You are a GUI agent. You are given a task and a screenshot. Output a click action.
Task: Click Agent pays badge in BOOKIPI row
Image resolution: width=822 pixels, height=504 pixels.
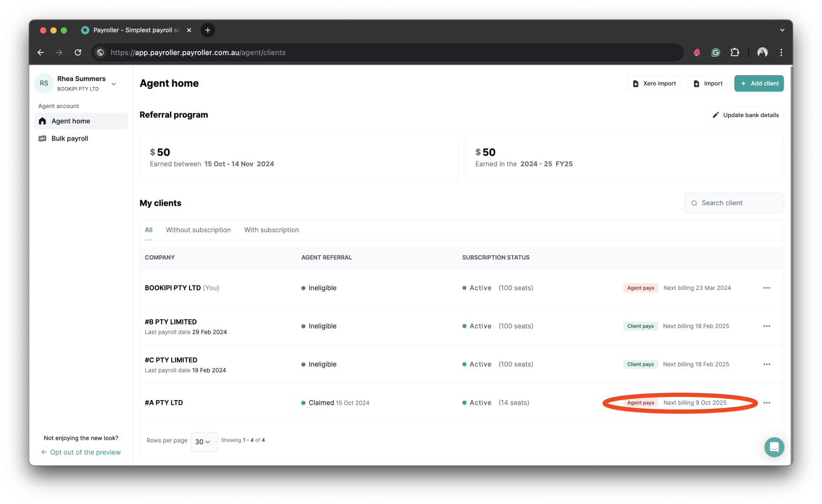point(640,288)
